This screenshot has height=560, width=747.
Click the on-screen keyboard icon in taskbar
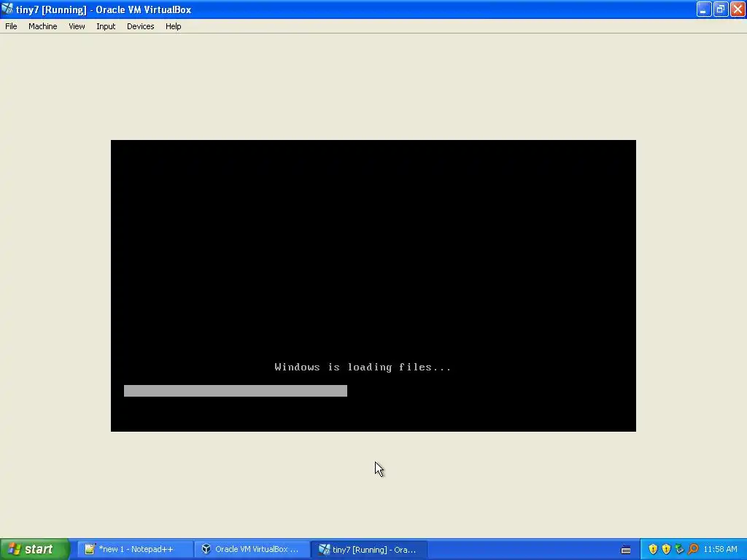(x=625, y=550)
